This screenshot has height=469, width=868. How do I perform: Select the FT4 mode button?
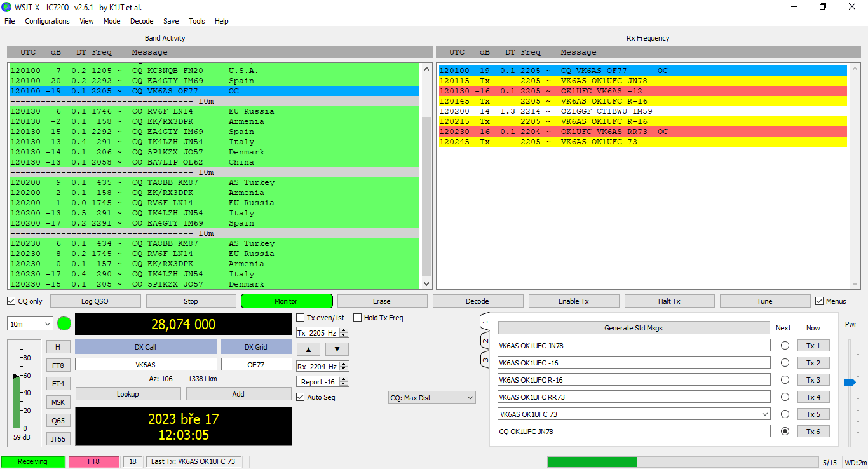[58, 384]
